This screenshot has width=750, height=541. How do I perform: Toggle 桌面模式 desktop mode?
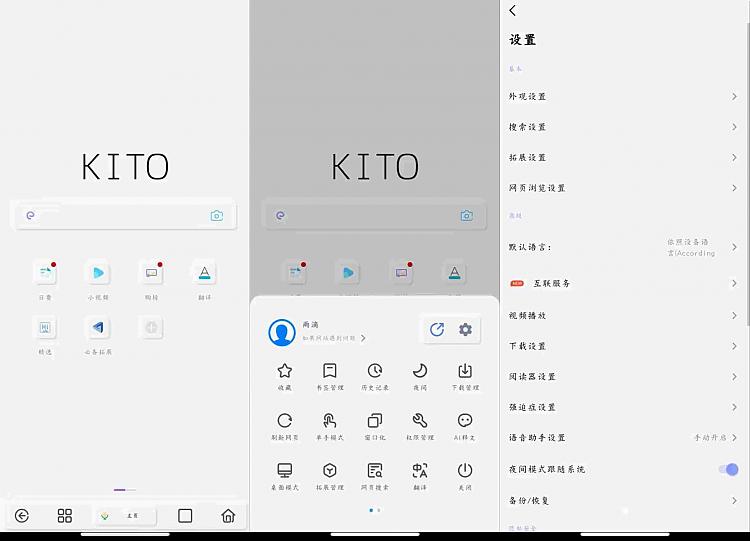[x=285, y=471]
